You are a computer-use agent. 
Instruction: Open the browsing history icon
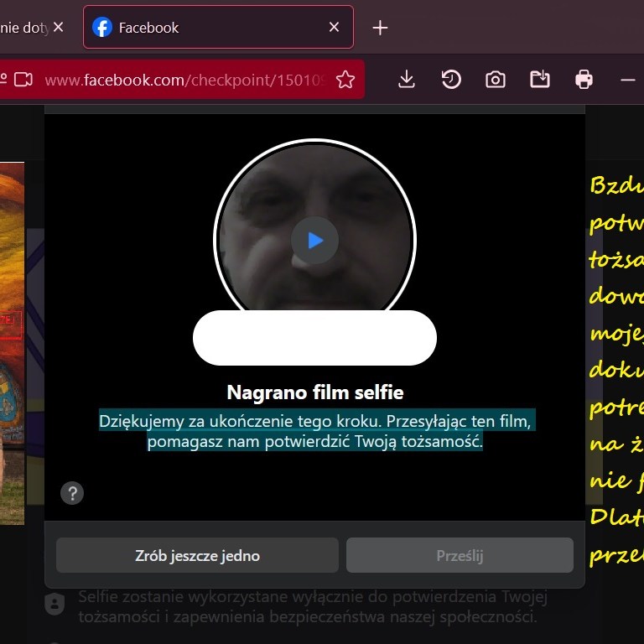pyautogui.click(x=451, y=80)
